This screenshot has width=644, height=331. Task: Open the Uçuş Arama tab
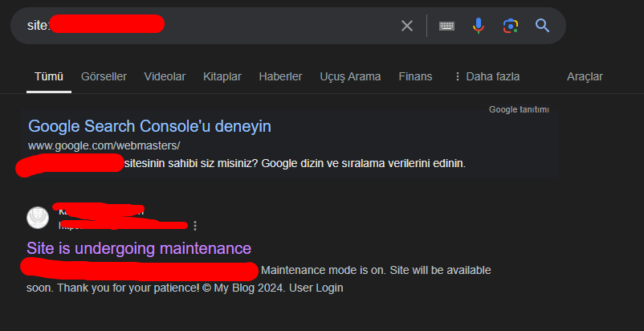[350, 77]
